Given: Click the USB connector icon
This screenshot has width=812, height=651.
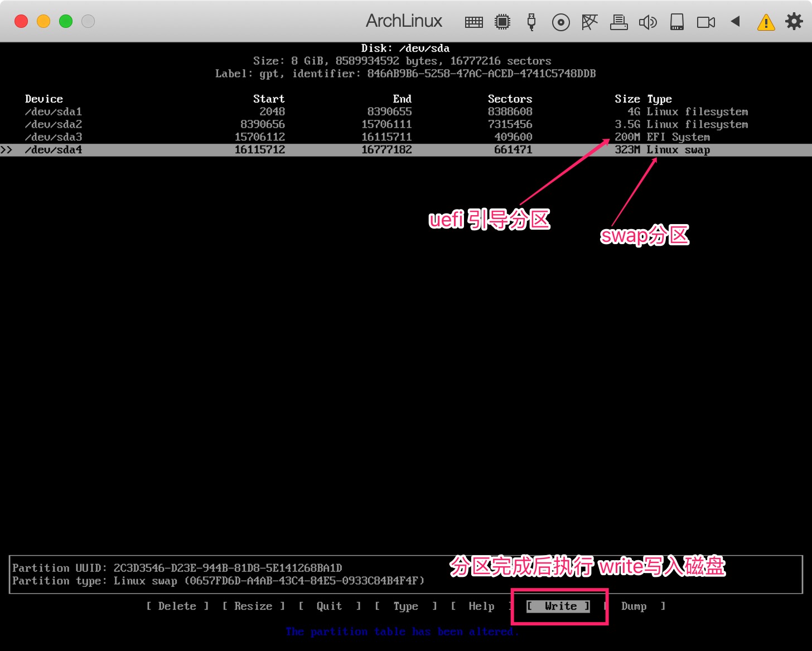Looking at the screenshot, I should click(531, 22).
